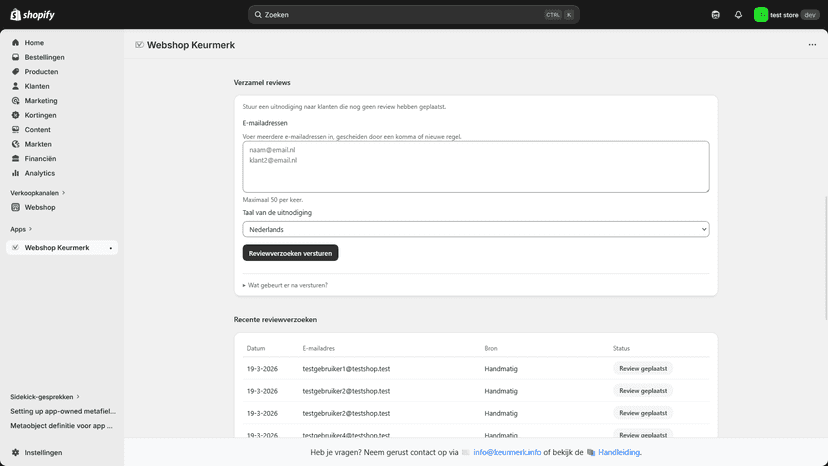Click the page vertical scrollbar

(x=825, y=258)
